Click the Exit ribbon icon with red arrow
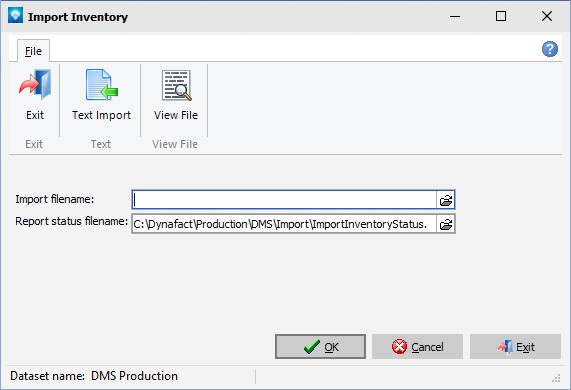 35,84
